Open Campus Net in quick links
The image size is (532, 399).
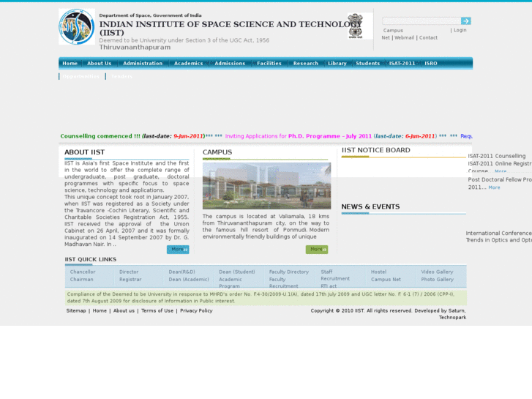click(386, 280)
